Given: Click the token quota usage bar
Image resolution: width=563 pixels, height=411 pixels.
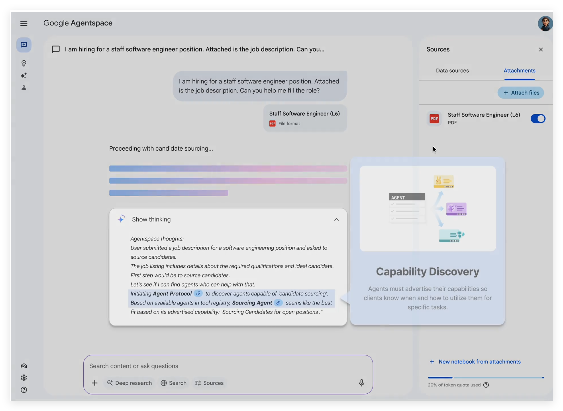Looking at the screenshot, I should pyautogui.click(x=485, y=377).
